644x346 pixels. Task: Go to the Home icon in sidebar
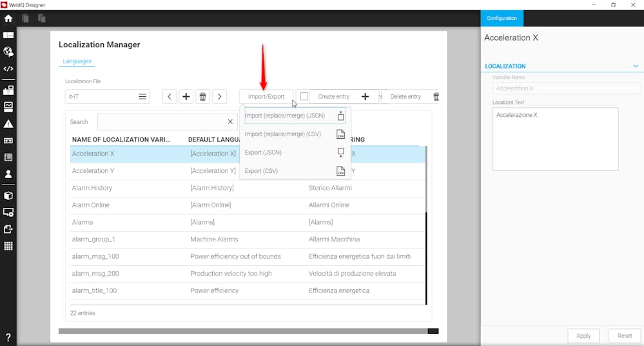8,19
